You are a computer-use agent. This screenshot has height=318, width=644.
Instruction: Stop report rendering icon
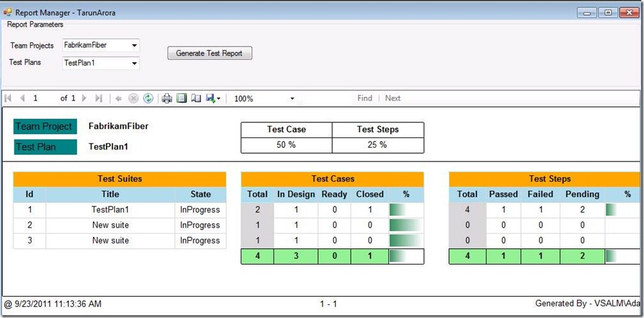133,98
